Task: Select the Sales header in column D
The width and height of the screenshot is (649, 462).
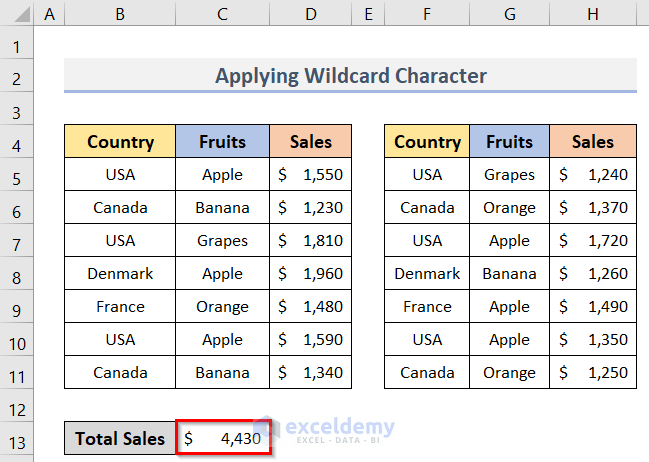Action: click(311, 142)
